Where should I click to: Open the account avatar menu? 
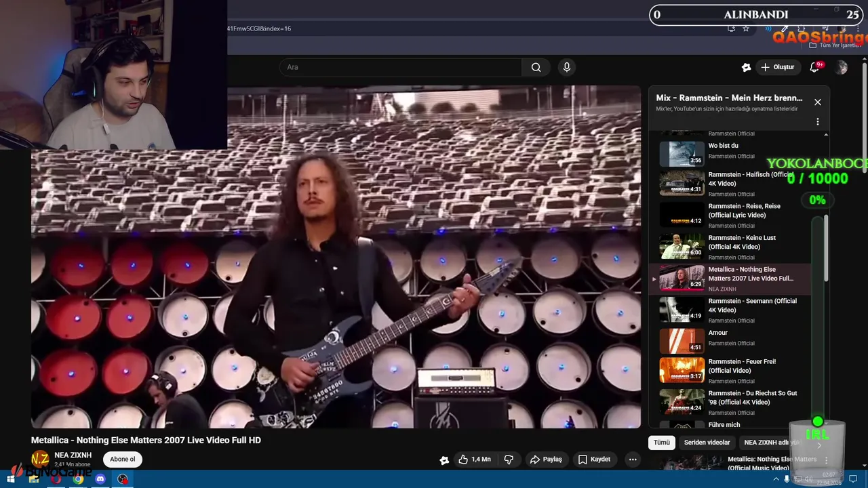[842, 67]
